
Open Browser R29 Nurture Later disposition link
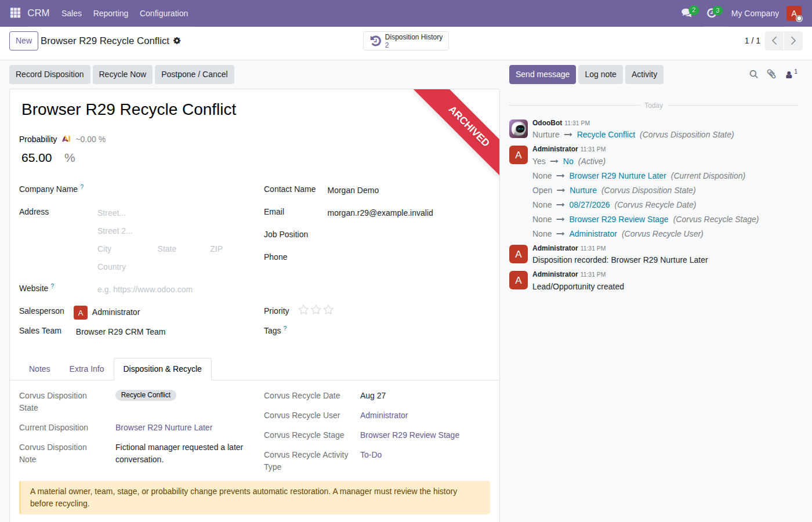pos(164,427)
